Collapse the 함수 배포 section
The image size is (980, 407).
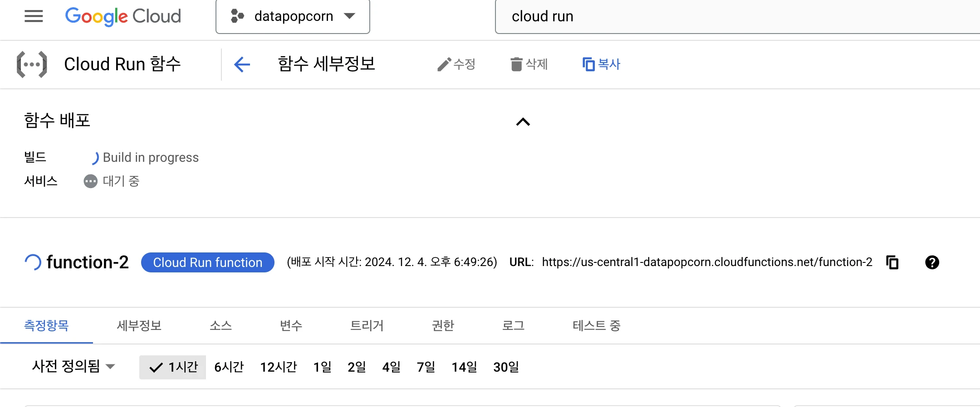(523, 121)
